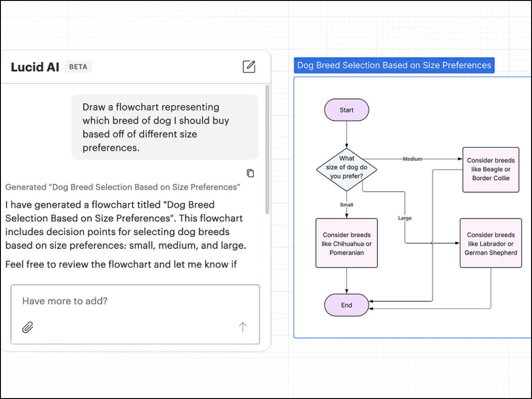The width and height of the screenshot is (532, 399).
Task: Send the message with the up arrow
Action: pyautogui.click(x=243, y=327)
